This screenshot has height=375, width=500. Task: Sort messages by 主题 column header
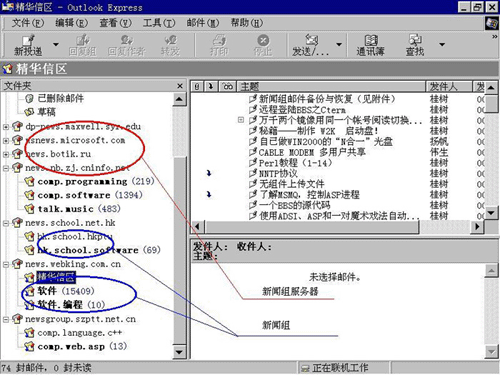tap(331, 87)
